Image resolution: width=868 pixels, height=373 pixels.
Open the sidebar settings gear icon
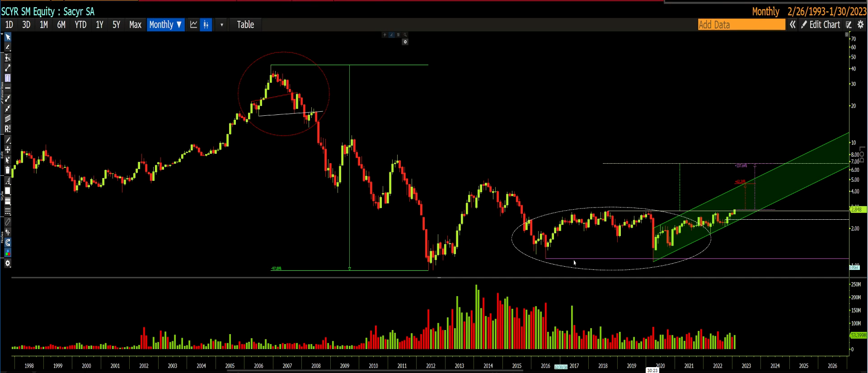(8, 263)
